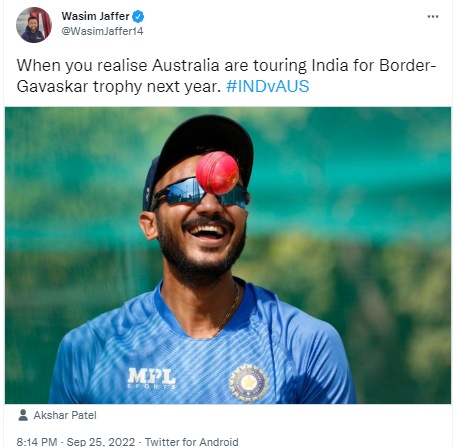This screenshot has width=455, height=447.
Task: Open Wasim Jaffer's profile avatar
Action: click(x=34, y=25)
